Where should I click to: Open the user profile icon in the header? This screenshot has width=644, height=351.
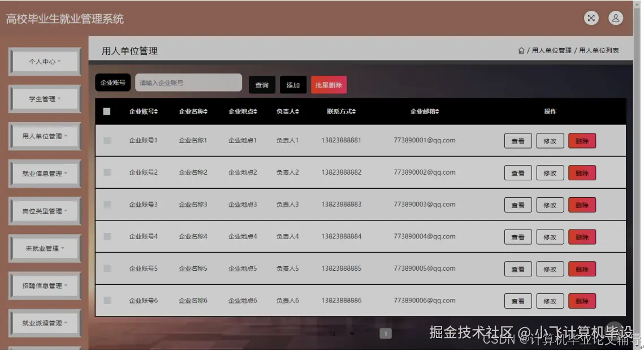(x=616, y=18)
